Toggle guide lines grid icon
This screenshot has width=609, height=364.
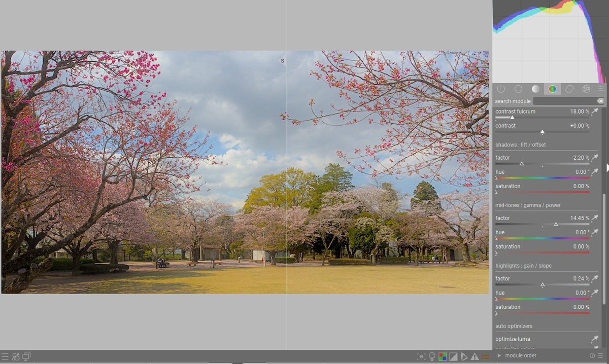click(485, 357)
